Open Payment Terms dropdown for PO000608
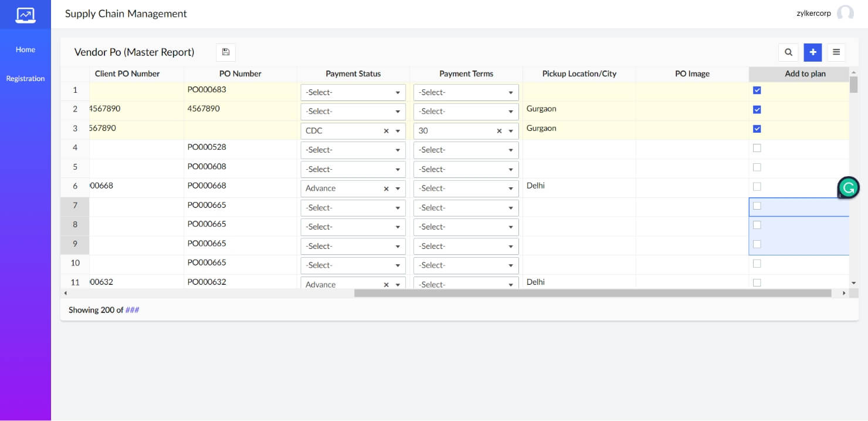 point(466,169)
